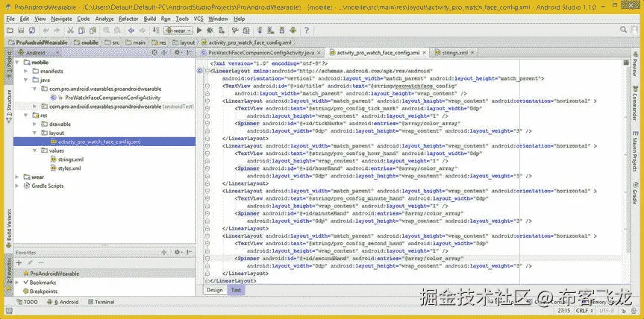Click the layout breadcrumb in navigation bar
This screenshot has height=319, width=644.
[x=184, y=42]
